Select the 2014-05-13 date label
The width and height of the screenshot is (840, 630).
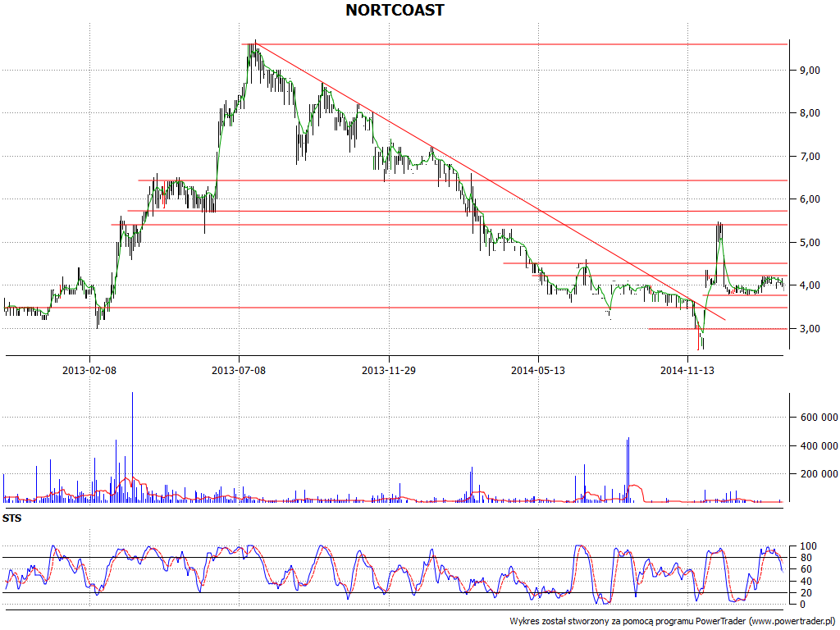click(538, 370)
